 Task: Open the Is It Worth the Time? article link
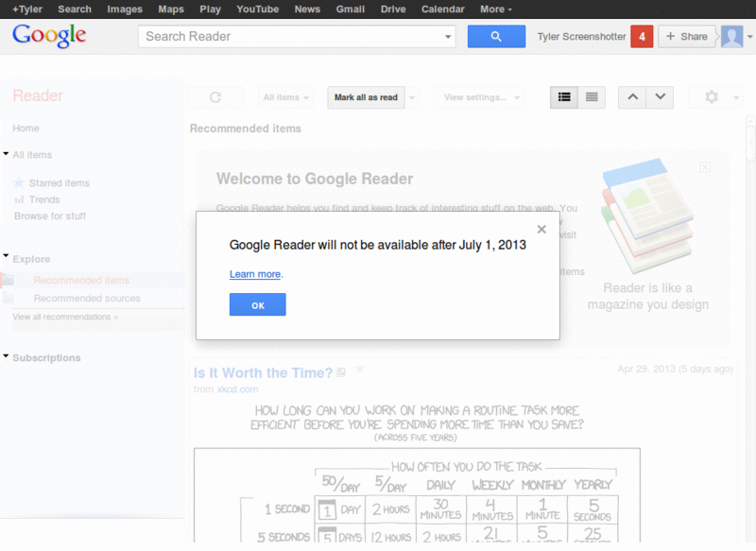263,372
